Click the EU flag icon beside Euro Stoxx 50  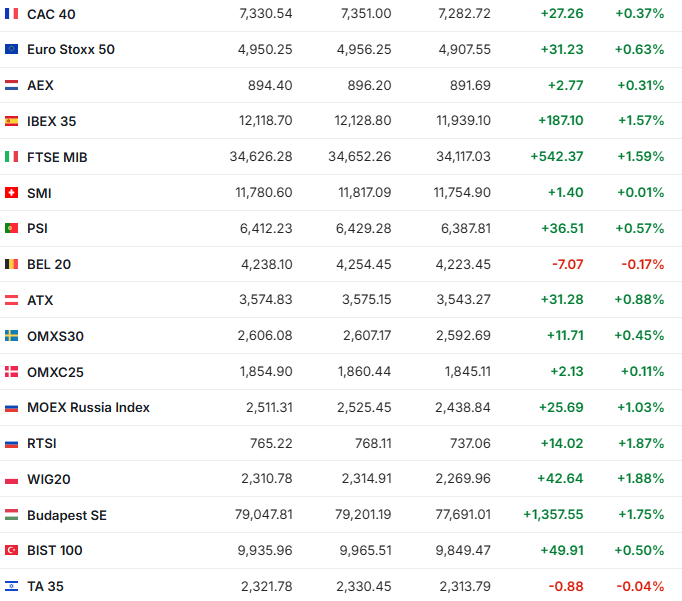pyautogui.click(x=11, y=49)
